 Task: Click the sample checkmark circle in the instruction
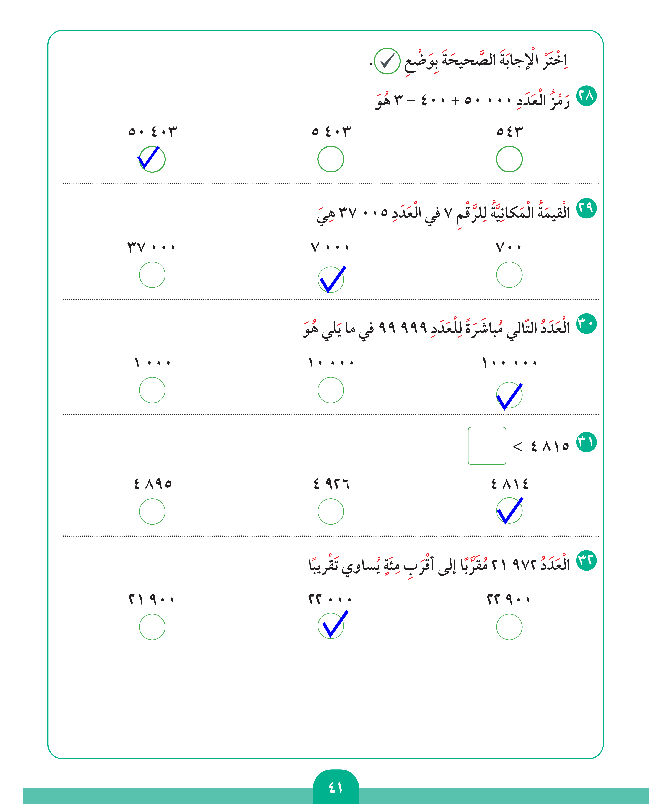click(x=387, y=61)
